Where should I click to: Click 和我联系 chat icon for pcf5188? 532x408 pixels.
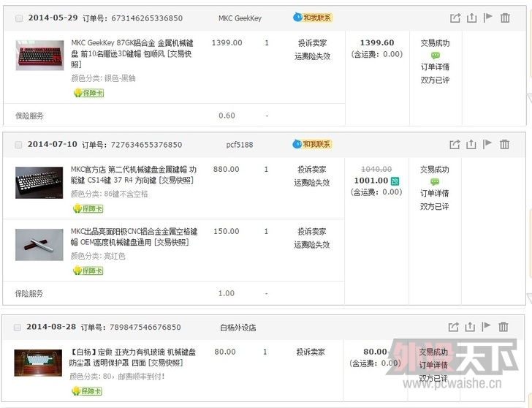(x=312, y=144)
